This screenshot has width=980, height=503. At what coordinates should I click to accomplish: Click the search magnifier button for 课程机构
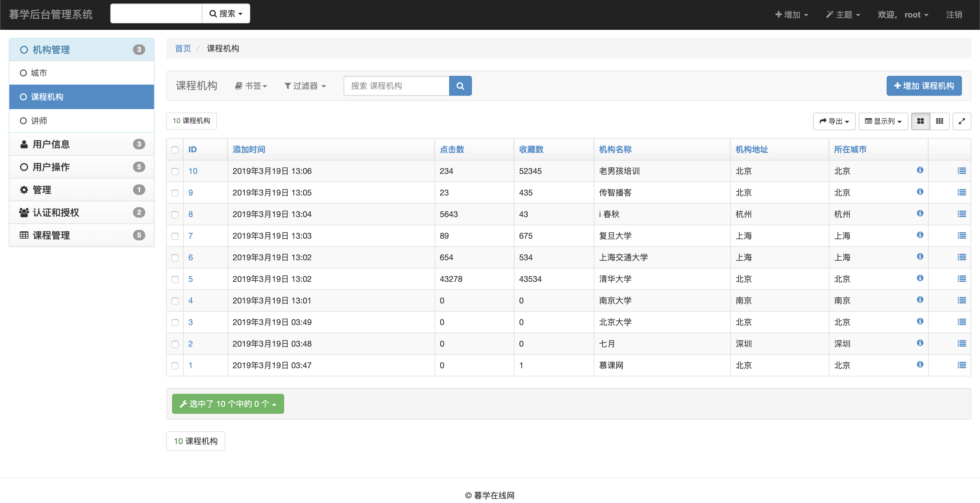[x=460, y=85]
